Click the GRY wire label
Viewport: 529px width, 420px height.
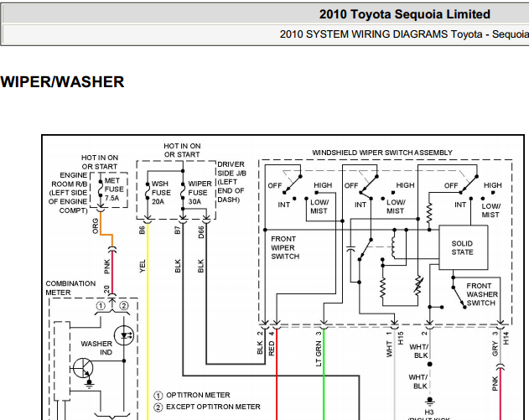point(495,349)
